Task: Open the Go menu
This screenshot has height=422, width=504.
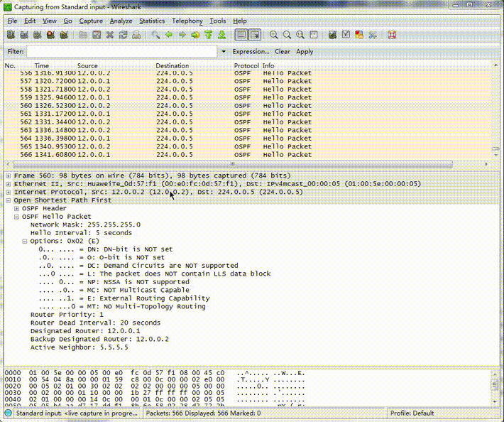Action: tap(67, 21)
